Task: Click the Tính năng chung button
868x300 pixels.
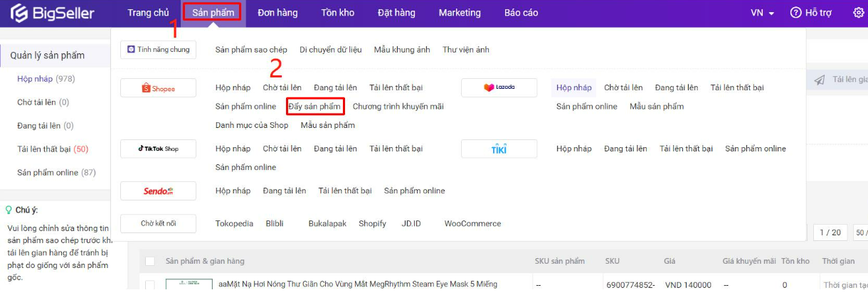Action: pyautogui.click(x=158, y=50)
